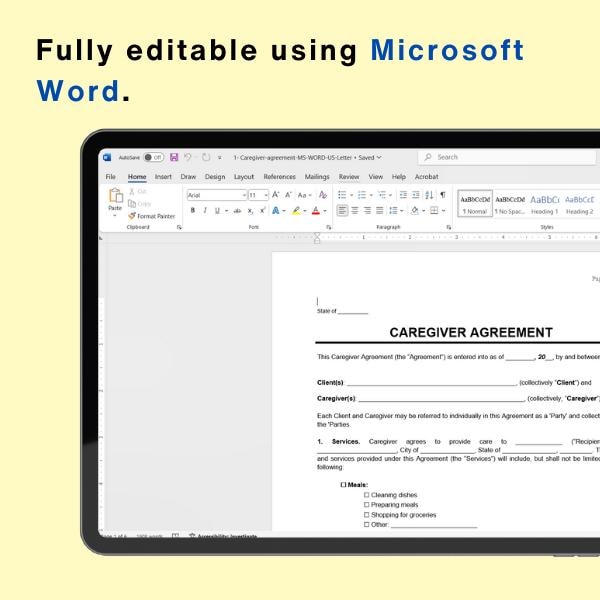Open highlight color dropdown arrow
This screenshot has width=600, height=600.
pyautogui.click(x=305, y=210)
